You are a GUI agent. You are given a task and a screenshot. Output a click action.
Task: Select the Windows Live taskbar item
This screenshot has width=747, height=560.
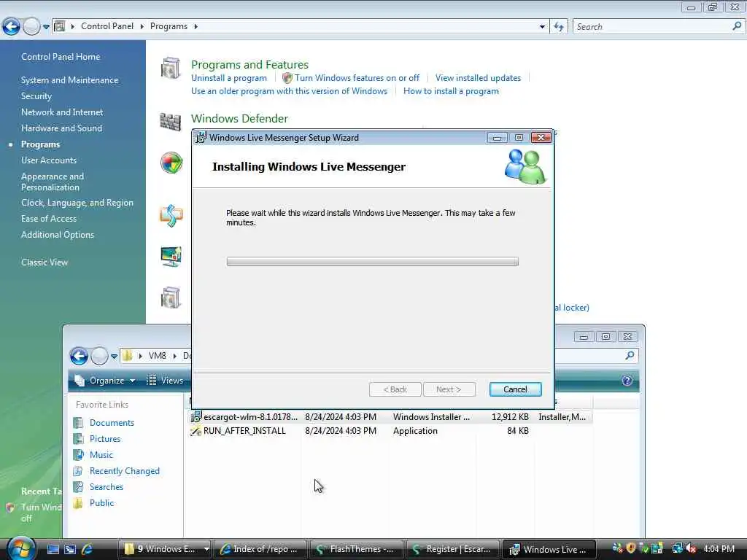[x=549, y=549]
